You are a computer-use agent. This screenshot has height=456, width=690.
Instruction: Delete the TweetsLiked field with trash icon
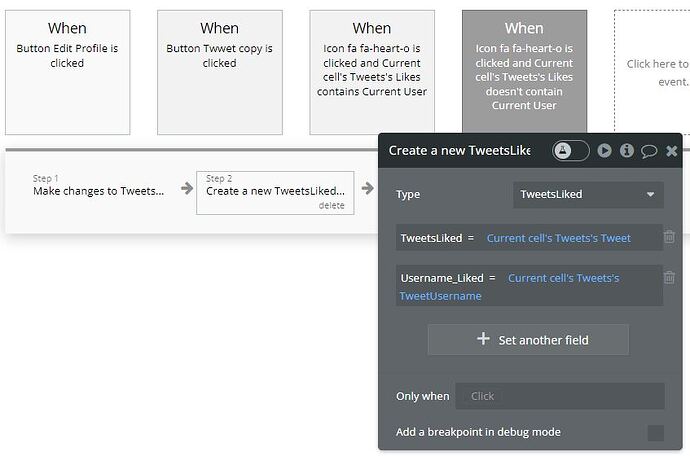point(669,237)
